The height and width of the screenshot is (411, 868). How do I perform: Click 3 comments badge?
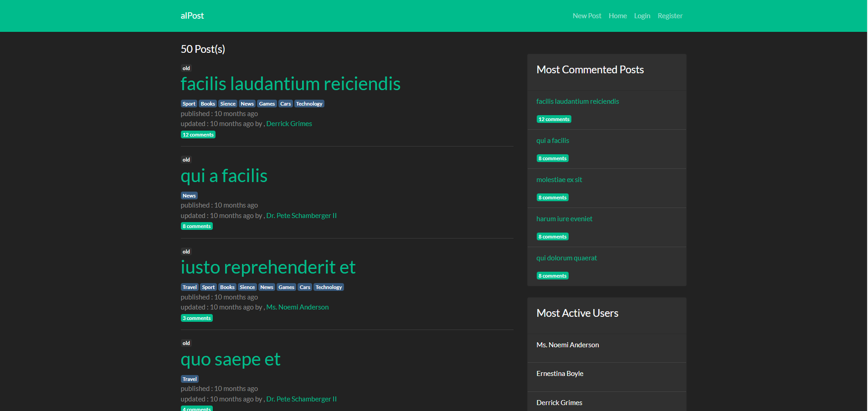[197, 318]
